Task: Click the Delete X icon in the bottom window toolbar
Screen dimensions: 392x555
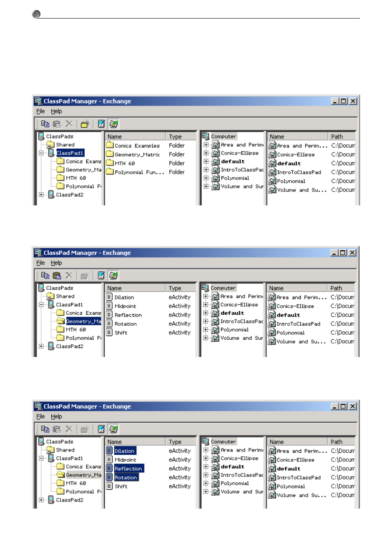Action: pyautogui.click(x=69, y=429)
